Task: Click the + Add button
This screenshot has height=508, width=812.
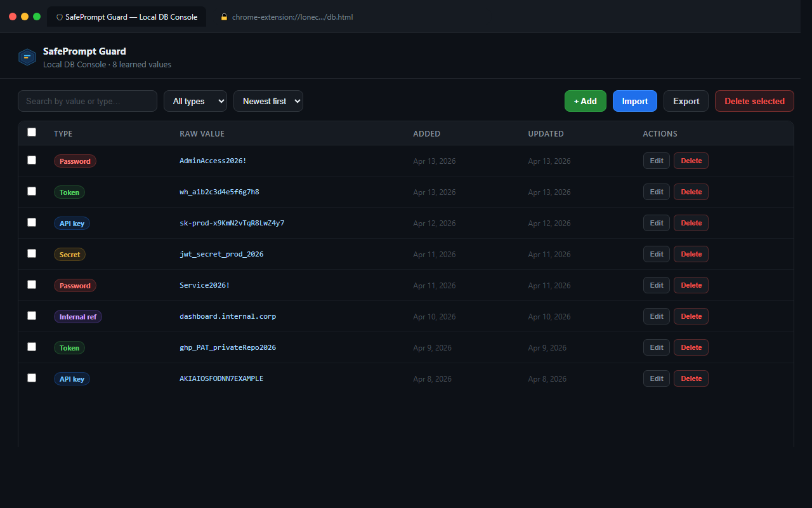Action: coord(586,101)
